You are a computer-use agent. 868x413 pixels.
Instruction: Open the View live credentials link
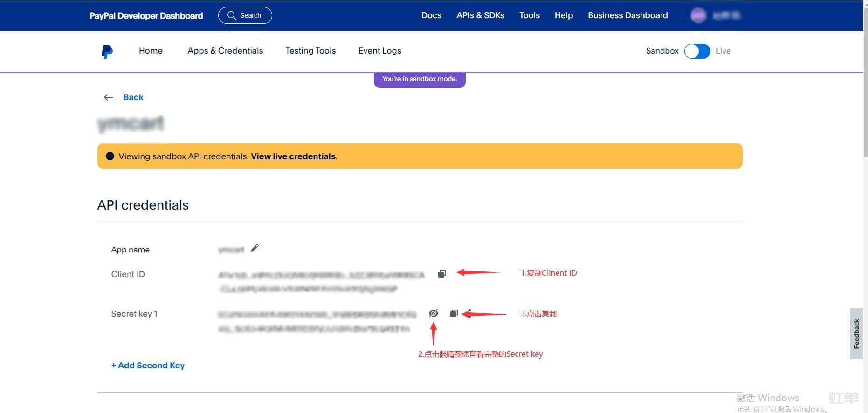(293, 156)
